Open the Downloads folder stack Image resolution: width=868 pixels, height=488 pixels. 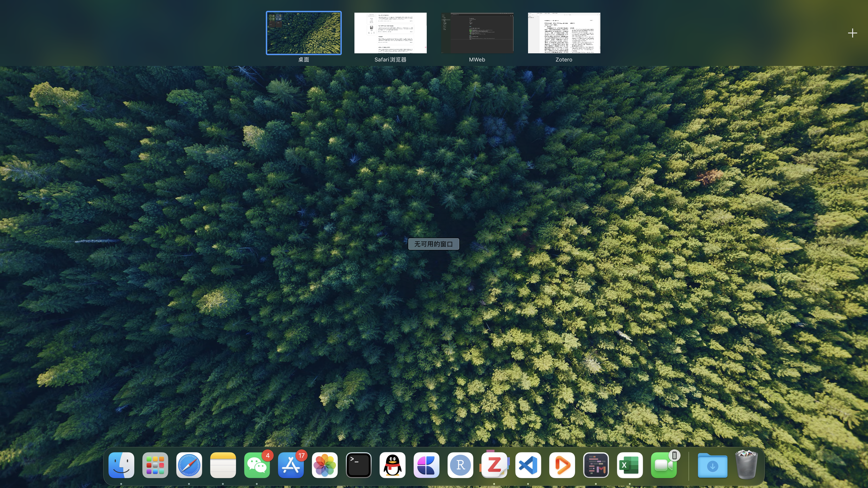(712, 465)
